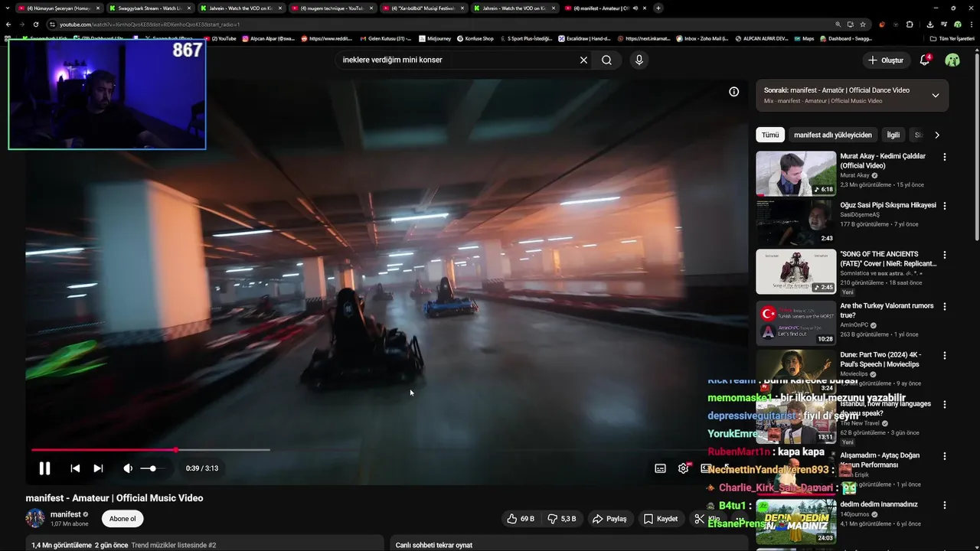The image size is (980, 551).
Task: Adjust the volume slider handle
Action: coord(153,468)
